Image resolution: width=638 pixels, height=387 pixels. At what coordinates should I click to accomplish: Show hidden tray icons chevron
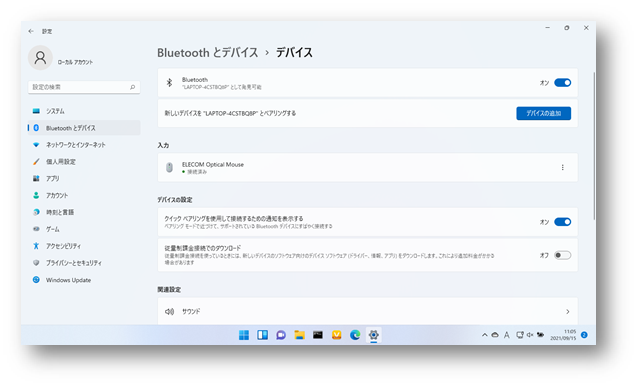pyautogui.click(x=485, y=335)
